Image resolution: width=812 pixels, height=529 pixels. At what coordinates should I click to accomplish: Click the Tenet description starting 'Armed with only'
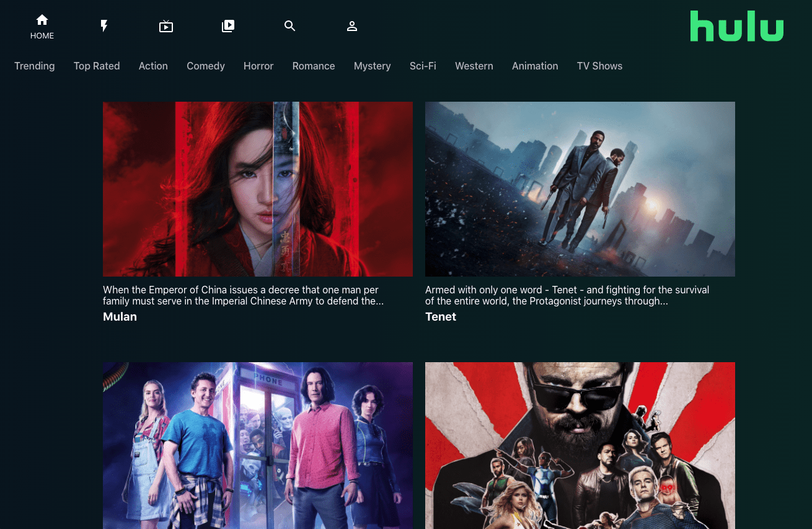[x=567, y=295]
